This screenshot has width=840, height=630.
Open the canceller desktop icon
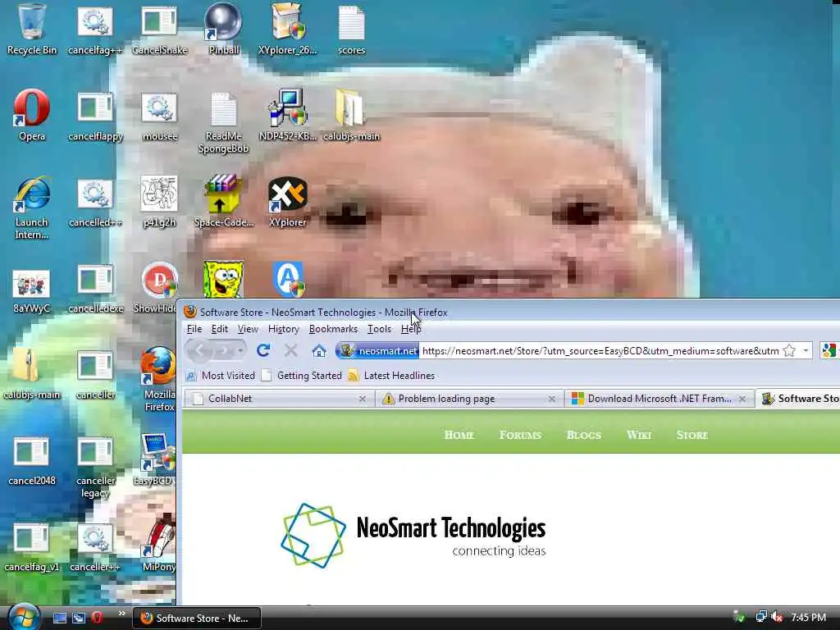pos(95,367)
